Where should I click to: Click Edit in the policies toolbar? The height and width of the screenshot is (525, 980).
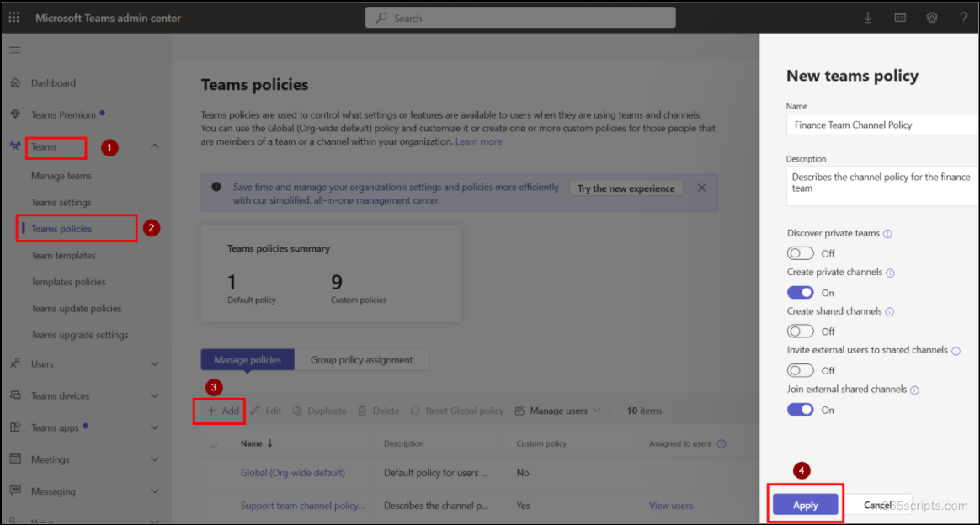(x=266, y=411)
